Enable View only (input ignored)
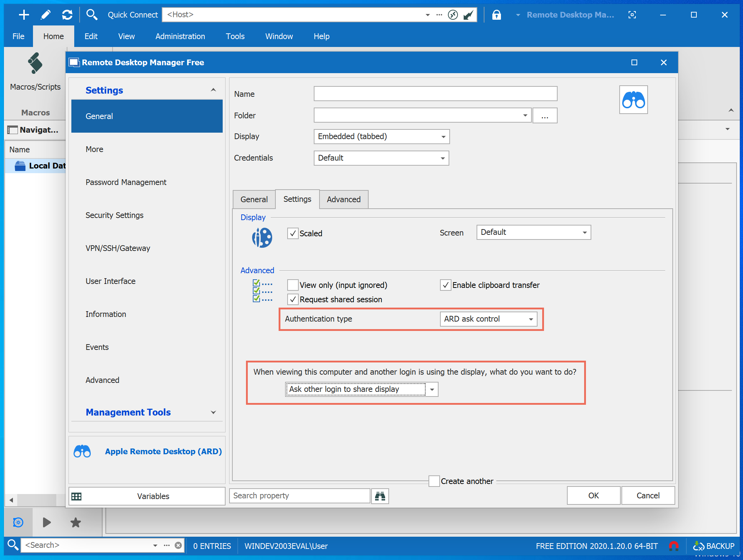Image resolution: width=743 pixels, height=560 pixels. click(293, 285)
